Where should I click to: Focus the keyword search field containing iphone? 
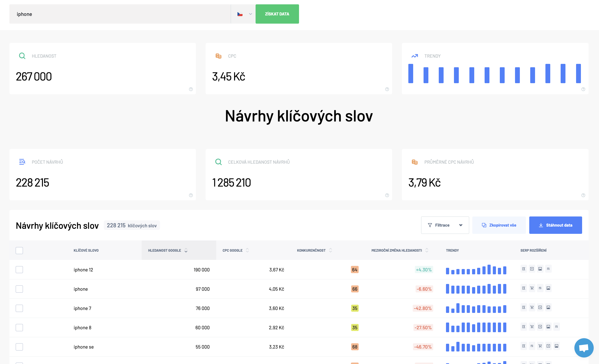[120, 14]
